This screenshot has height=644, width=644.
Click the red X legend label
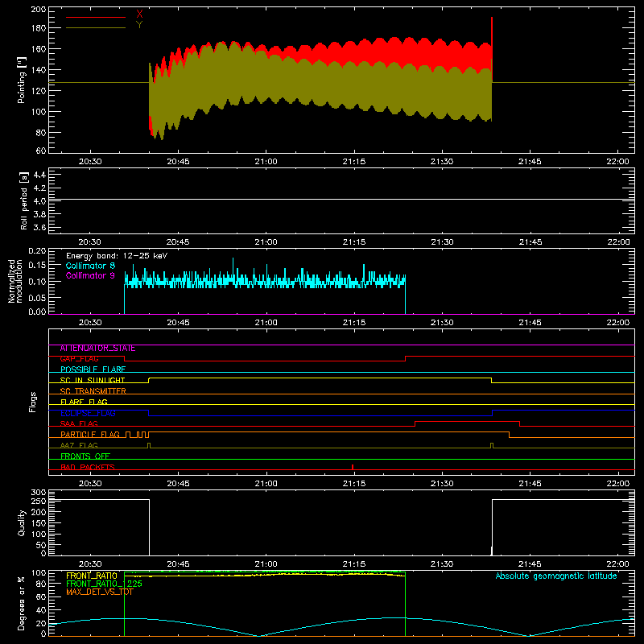(139, 14)
